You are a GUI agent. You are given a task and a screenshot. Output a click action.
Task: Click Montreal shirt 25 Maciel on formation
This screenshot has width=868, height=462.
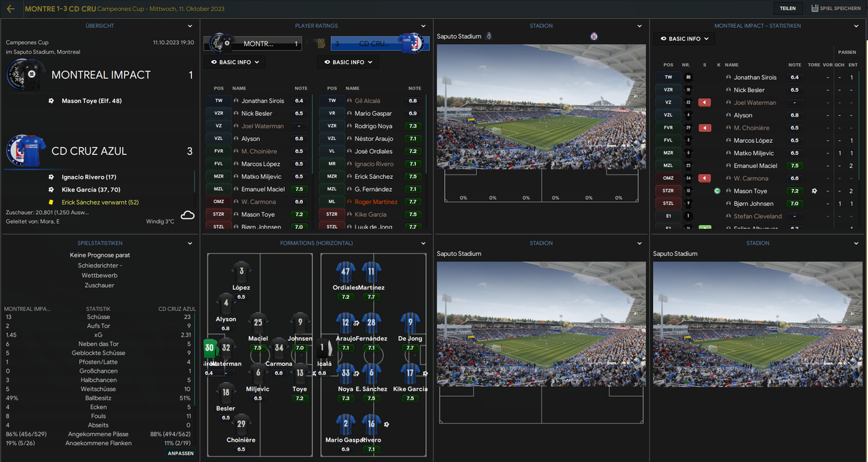[258, 322]
